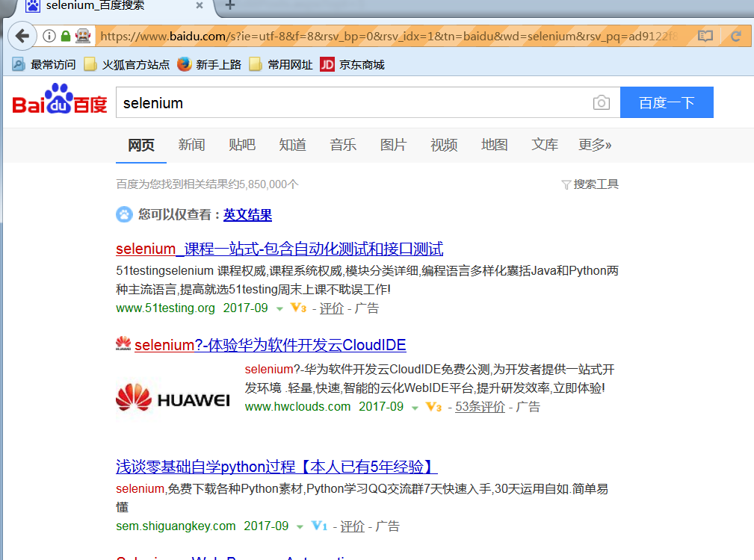The image size is (754, 560).
Task: Click the green padlock security icon
Action: coord(66,36)
